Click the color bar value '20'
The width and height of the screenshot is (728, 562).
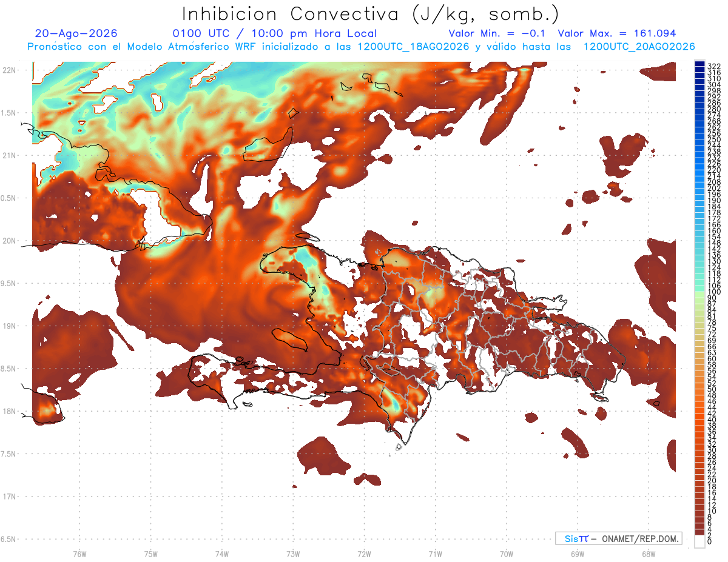712,481
